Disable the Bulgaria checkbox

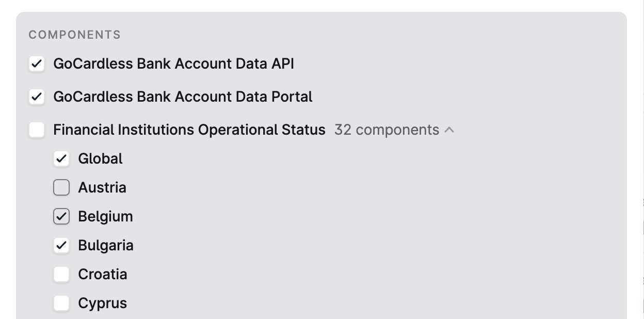pos(61,246)
